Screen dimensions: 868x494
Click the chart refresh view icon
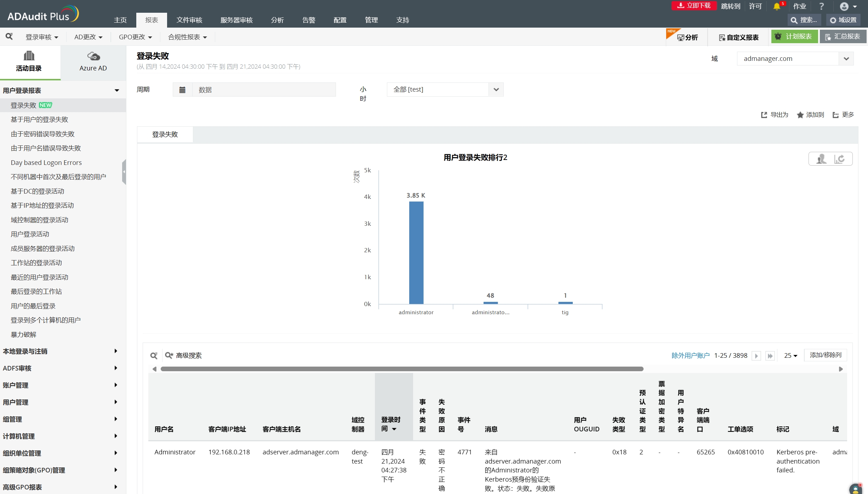pos(840,159)
